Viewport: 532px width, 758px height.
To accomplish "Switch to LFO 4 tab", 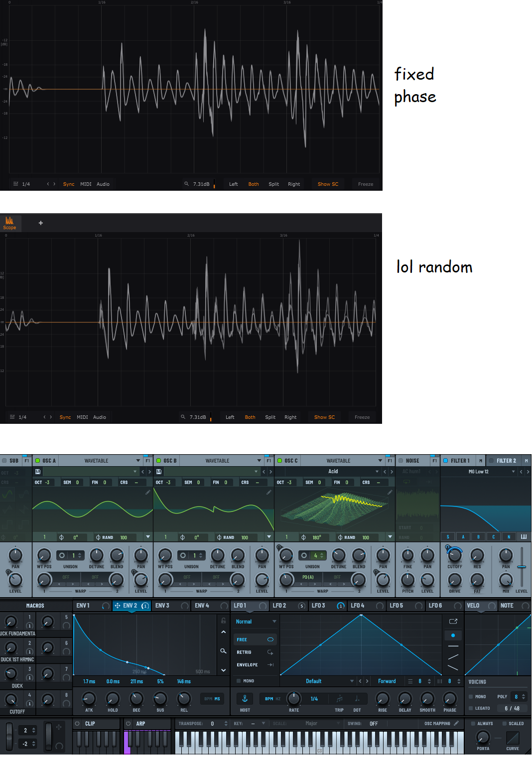I will (367, 606).
